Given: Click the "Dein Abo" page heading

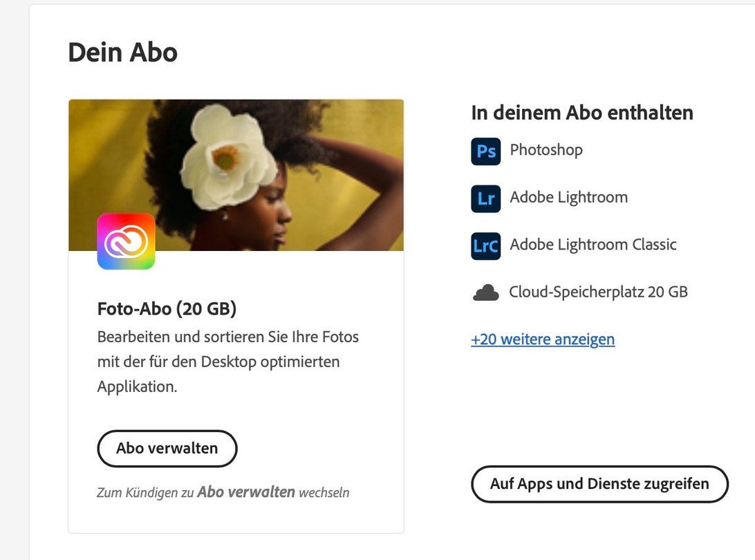Looking at the screenshot, I should 122,53.
